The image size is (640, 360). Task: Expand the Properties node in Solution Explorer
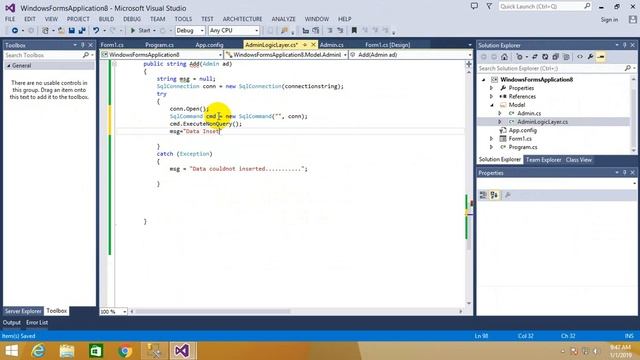tap(491, 88)
